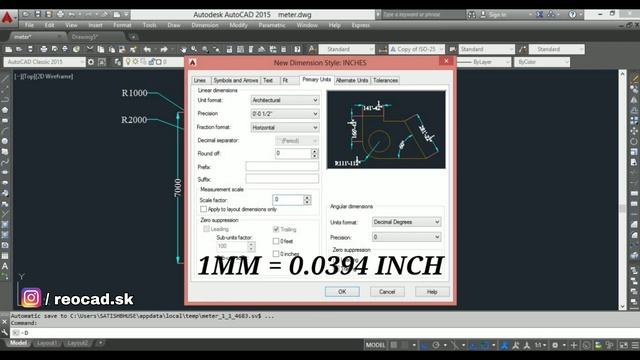Switch to the Alternate Units tab
The image size is (640, 360).
tap(352, 80)
